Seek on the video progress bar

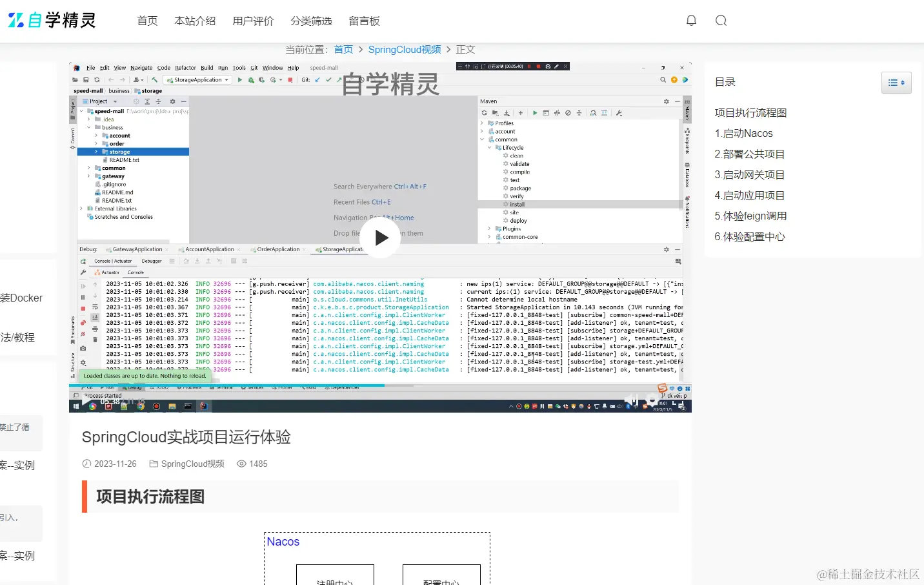380,385
